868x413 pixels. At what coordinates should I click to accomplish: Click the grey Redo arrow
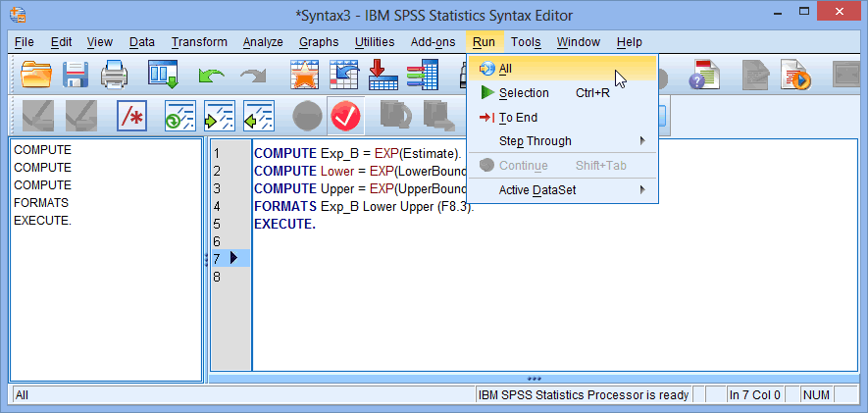pyautogui.click(x=252, y=76)
